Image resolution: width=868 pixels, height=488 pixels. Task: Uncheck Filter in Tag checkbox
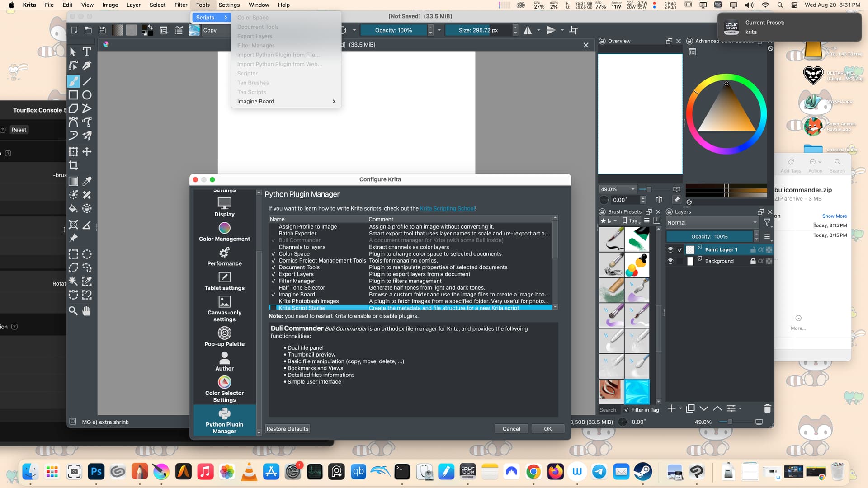point(626,410)
